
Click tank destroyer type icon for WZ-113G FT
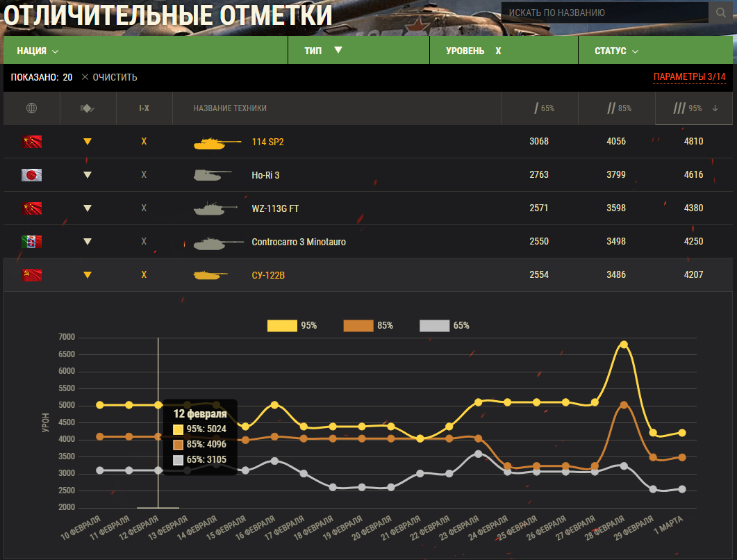click(x=88, y=208)
